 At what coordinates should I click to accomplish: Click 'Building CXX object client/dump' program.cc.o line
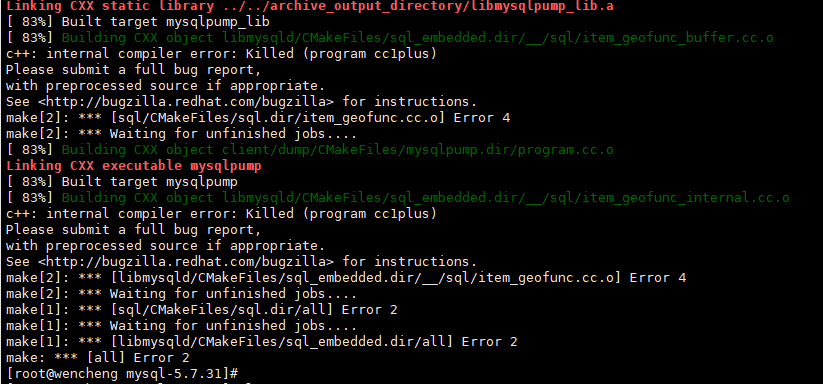click(310, 150)
